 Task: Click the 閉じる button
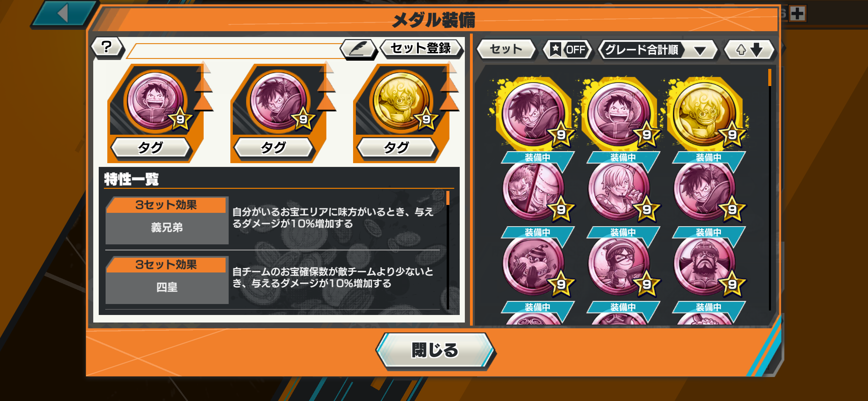tap(435, 350)
